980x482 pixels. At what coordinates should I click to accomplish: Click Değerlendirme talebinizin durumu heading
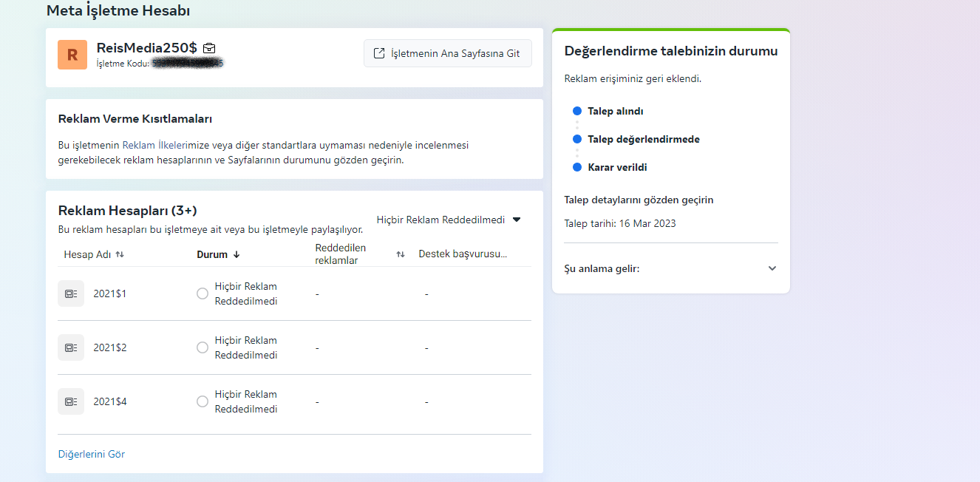coord(671,51)
